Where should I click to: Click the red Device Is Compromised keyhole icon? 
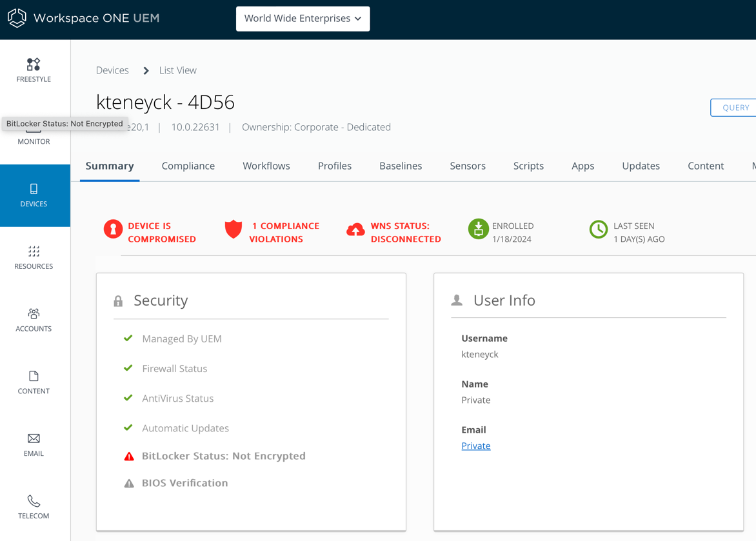pyautogui.click(x=113, y=229)
